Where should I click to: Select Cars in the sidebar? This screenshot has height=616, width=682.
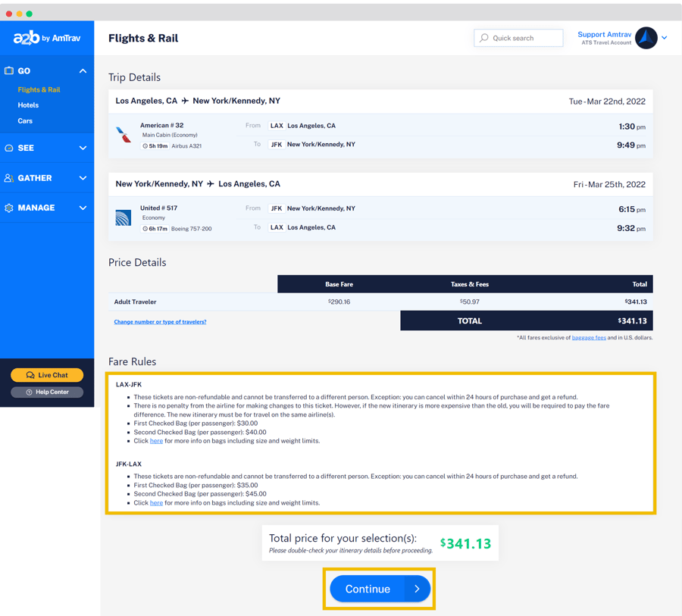(x=25, y=120)
